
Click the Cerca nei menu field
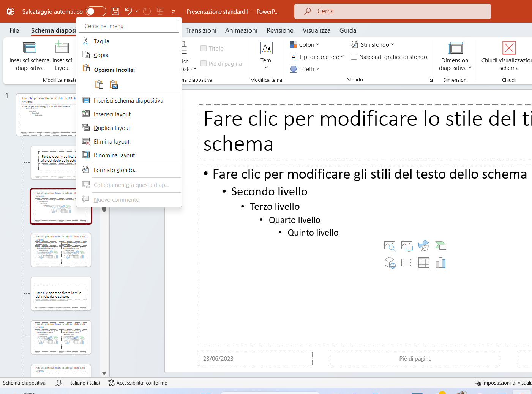[129, 26]
